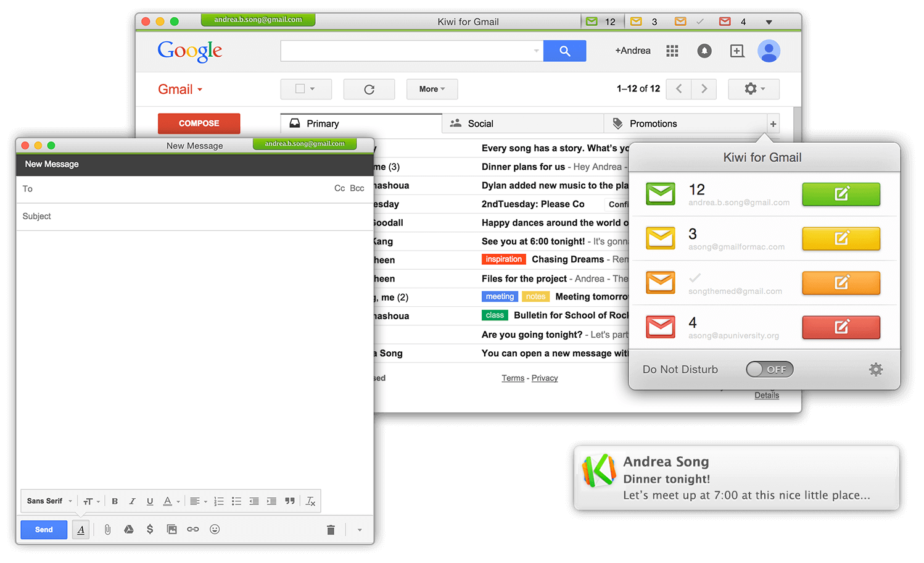Go to newer messages arrow
Screen dimensions: 924x563
tap(679, 89)
